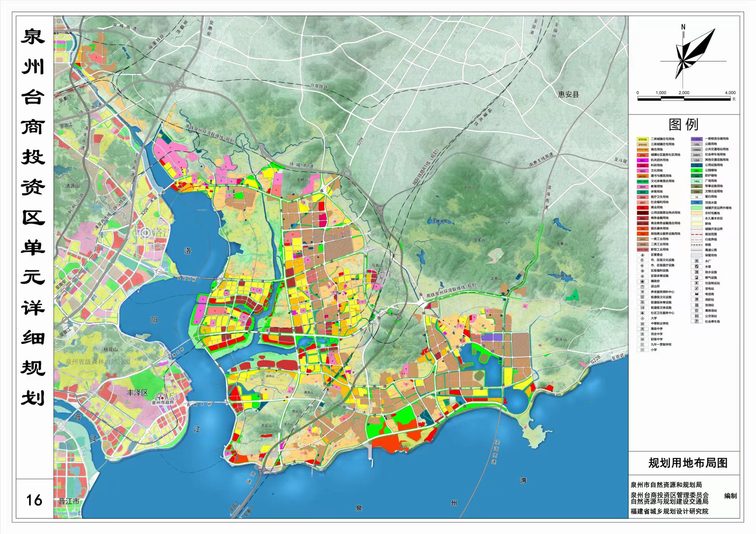Click the 镇政府 star legend icon

643,281
